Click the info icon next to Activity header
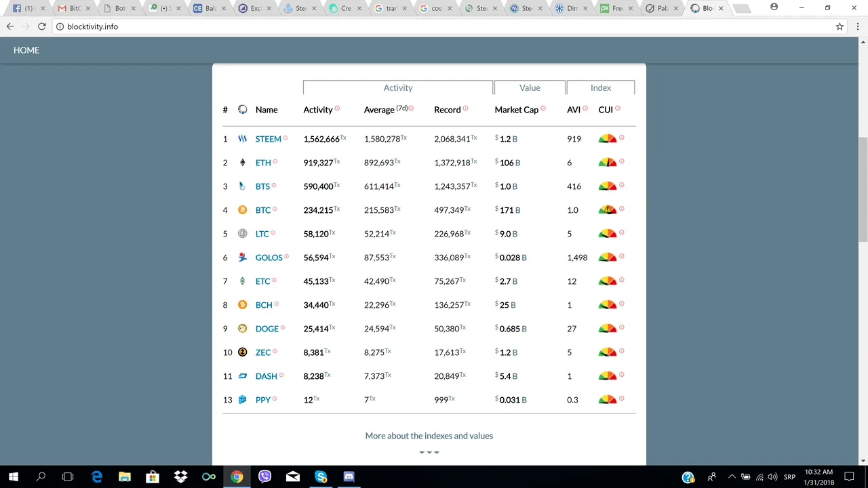The height and width of the screenshot is (488, 868). tap(338, 108)
